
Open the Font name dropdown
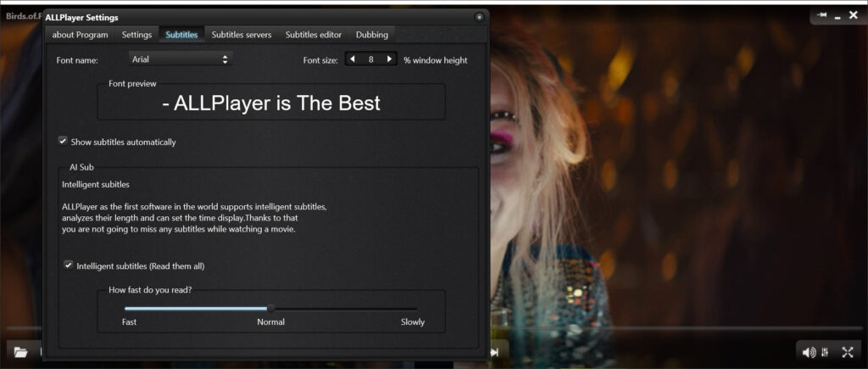180,59
